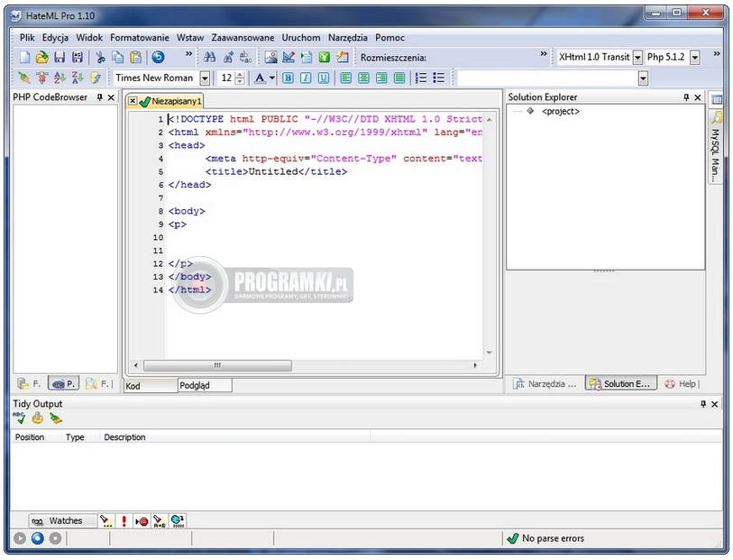
Task: Click the Find Next binoculars-arrow icon
Action: 228,57
